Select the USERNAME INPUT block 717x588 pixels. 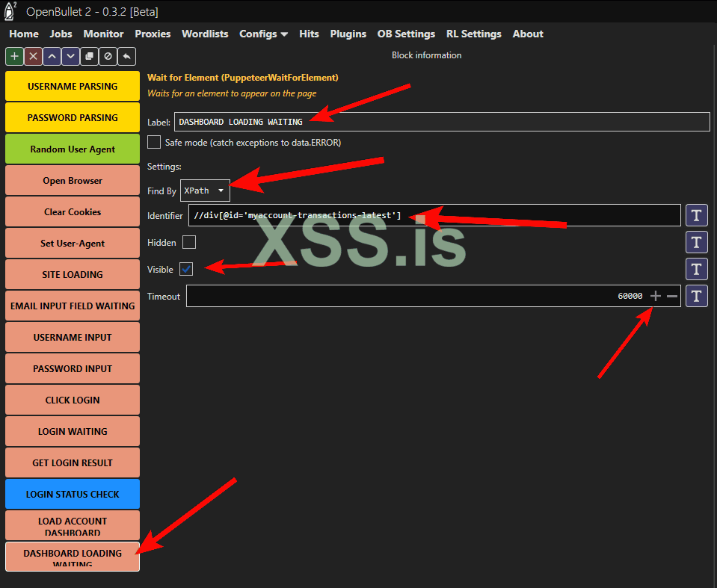pyautogui.click(x=73, y=337)
